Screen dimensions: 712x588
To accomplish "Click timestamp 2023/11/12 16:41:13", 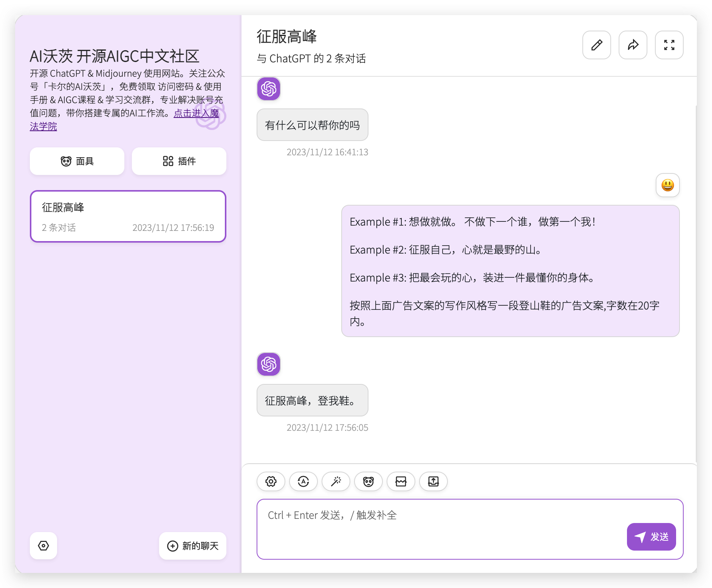I will [327, 152].
